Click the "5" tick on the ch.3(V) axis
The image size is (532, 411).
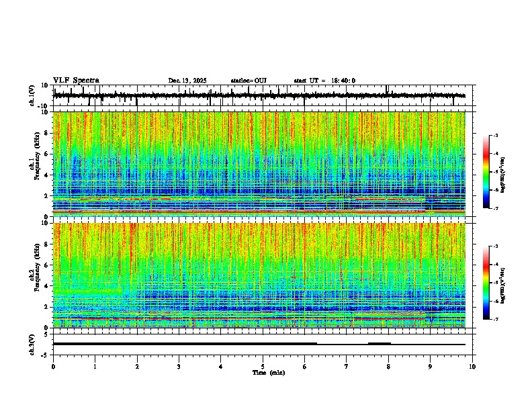tap(46, 334)
